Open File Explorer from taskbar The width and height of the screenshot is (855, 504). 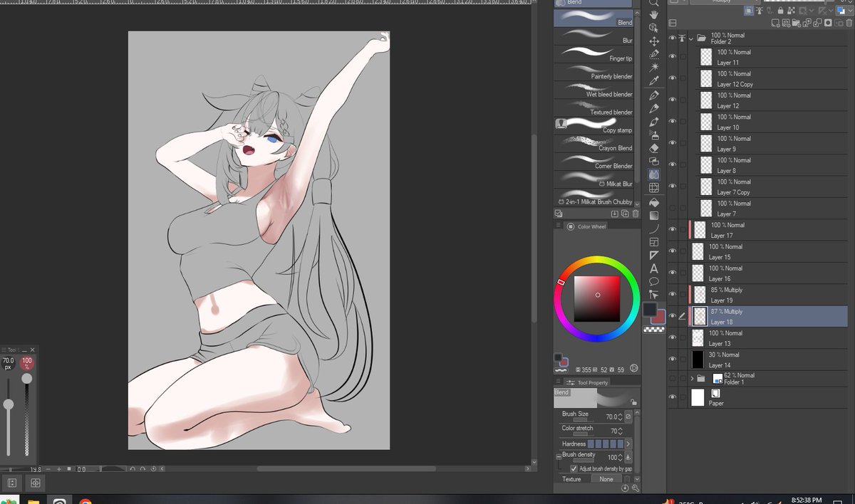(x=33, y=501)
